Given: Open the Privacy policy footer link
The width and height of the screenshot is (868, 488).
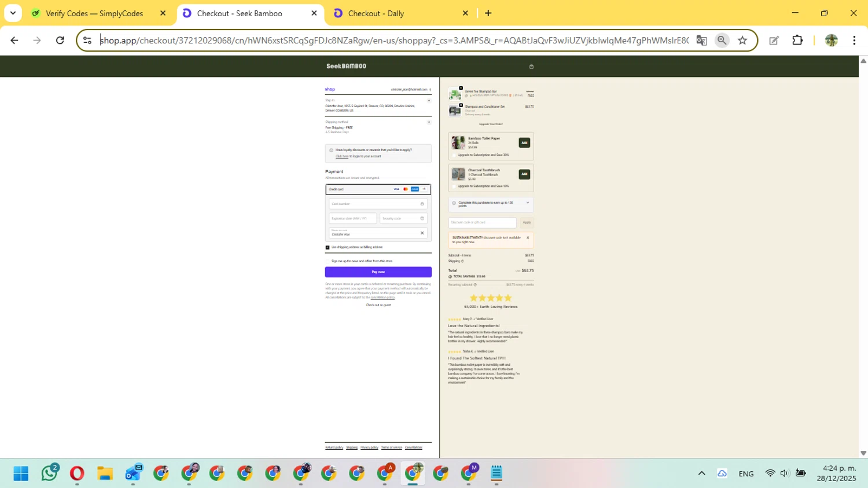Looking at the screenshot, I should 369,447.
